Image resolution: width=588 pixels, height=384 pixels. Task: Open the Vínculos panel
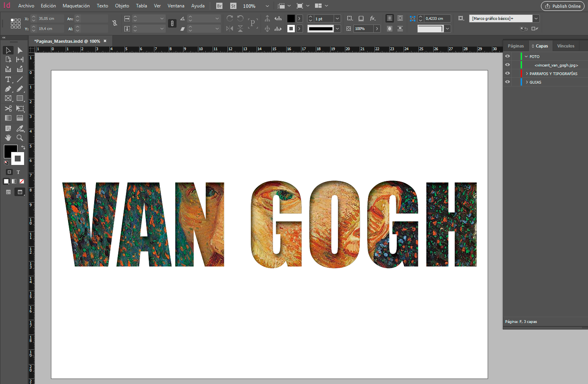565,46
